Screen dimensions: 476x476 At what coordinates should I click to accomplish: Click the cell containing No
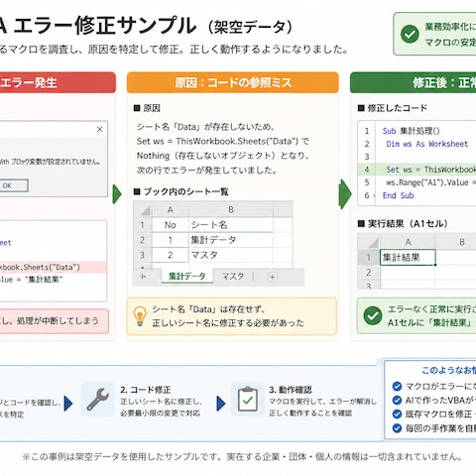pyautogui.click(x=171, y=225)
